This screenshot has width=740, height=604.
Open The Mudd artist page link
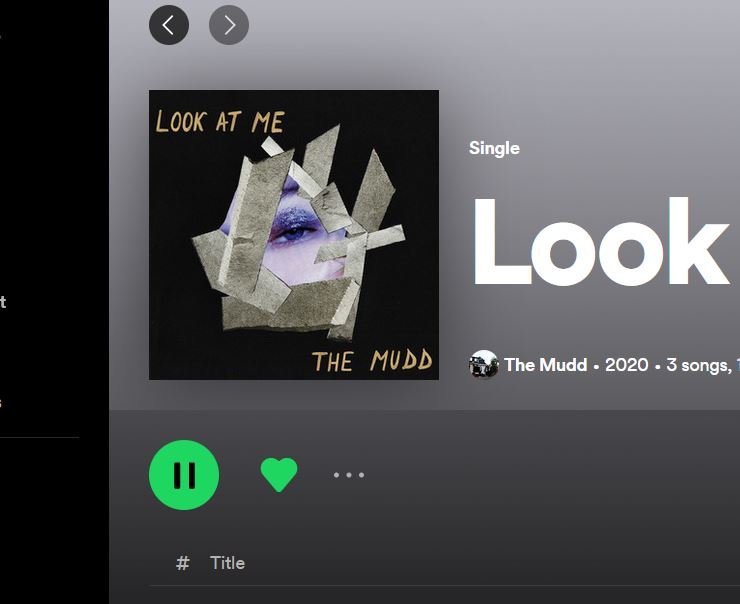click(x=546, y=365)
